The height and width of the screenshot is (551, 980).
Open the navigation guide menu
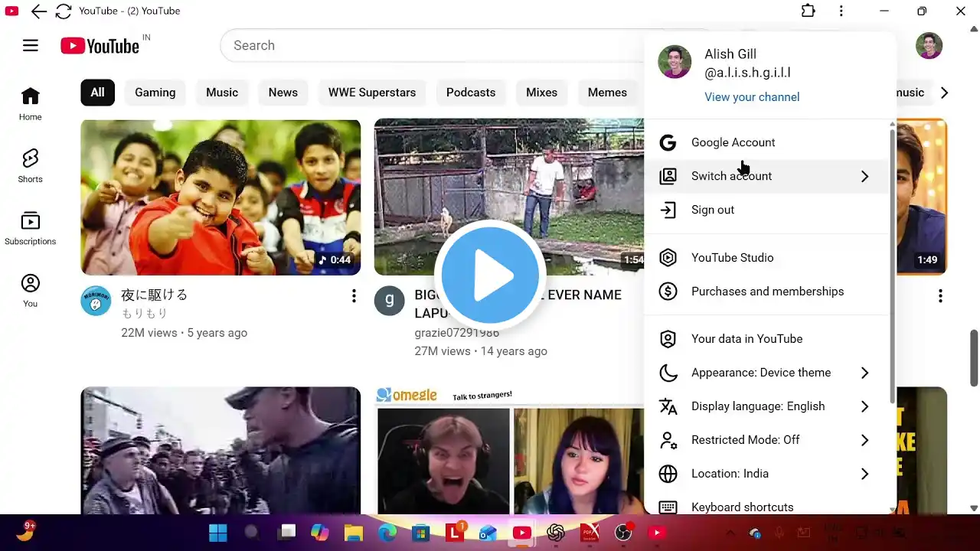30,45
